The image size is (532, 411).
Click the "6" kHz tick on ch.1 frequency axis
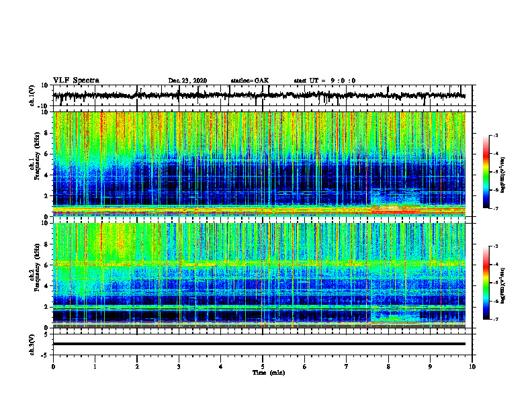[x=47, y=154]
